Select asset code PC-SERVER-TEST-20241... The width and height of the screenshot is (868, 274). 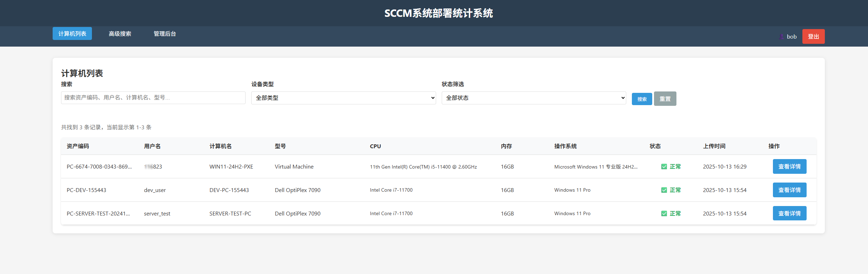click(98, 214)
